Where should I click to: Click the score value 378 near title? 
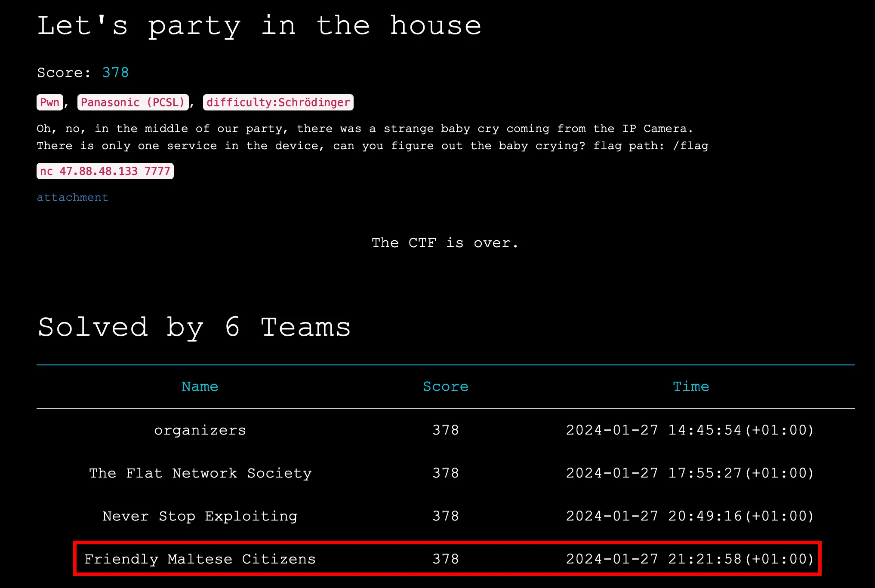[x=115, y=72]
